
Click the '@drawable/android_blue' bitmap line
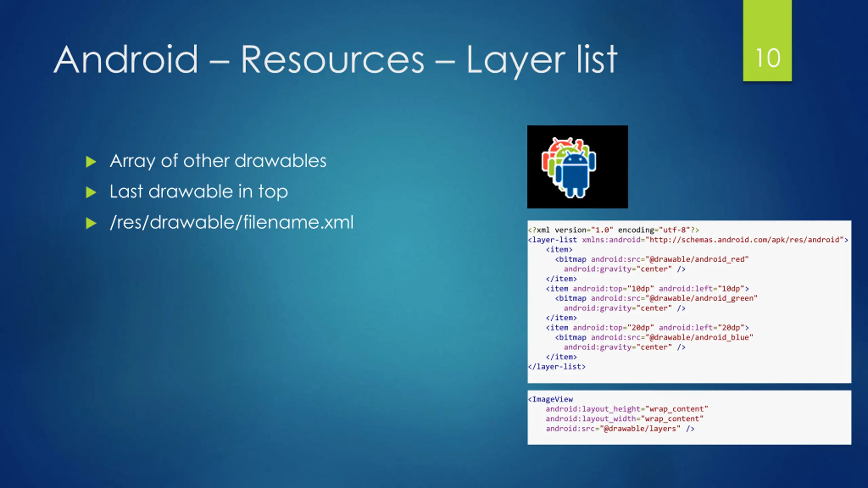[654, 338]
